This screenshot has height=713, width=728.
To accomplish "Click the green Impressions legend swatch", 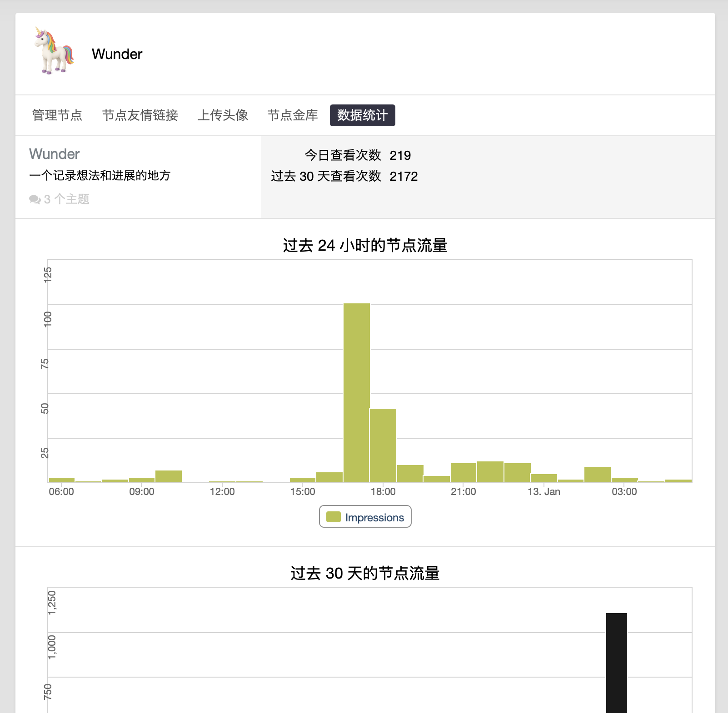I will click(x=334, y=517).
